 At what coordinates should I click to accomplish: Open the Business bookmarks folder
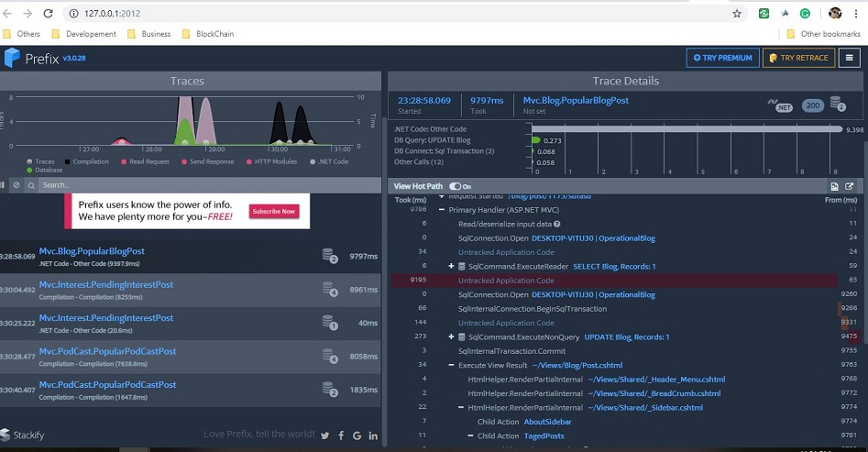click(148, 34)
